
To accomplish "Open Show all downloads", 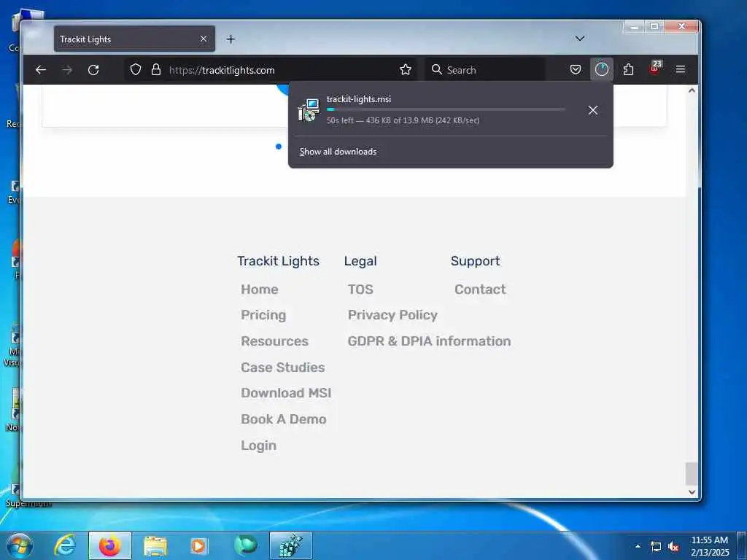I will tap(338, 152).
